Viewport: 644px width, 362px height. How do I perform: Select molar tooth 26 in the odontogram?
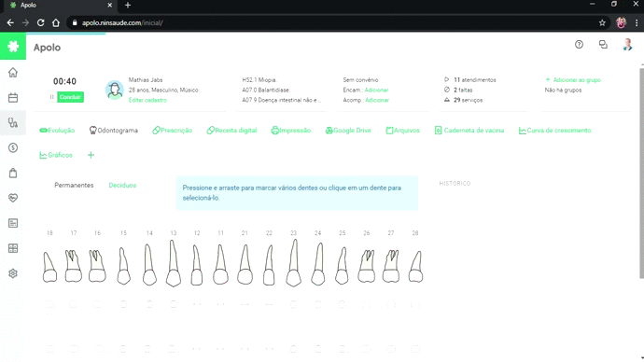(x=367, y=266)
